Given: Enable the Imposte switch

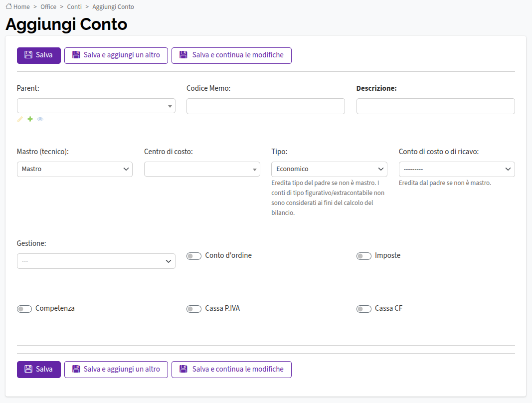Looking at the screenshot, I should point(363,256).
